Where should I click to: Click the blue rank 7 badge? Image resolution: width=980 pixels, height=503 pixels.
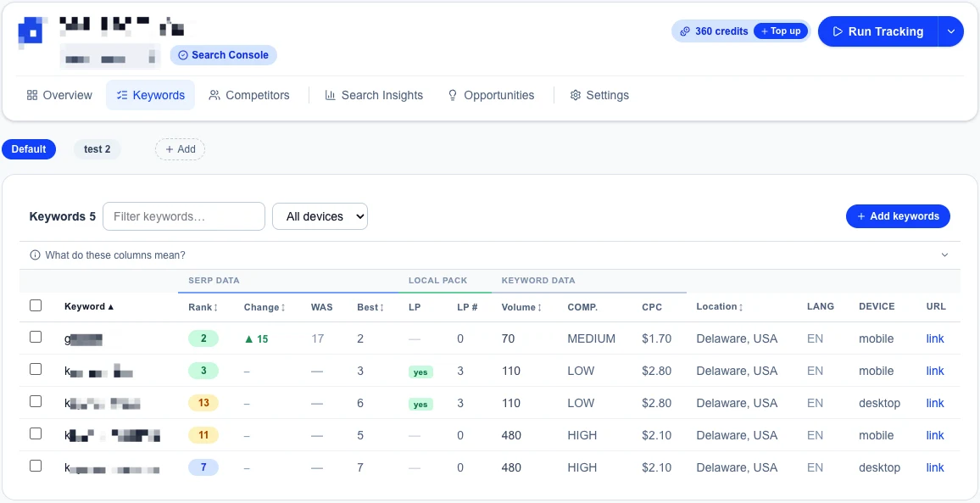click(203, 467)
